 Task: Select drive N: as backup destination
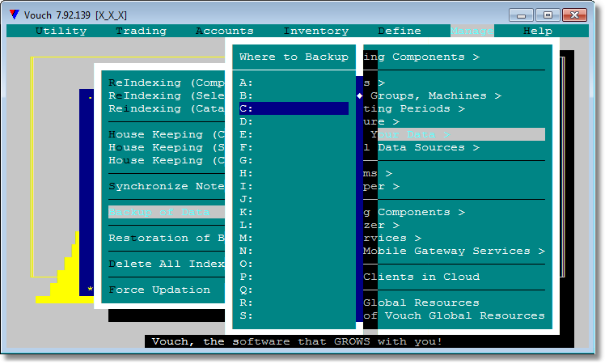294,251
